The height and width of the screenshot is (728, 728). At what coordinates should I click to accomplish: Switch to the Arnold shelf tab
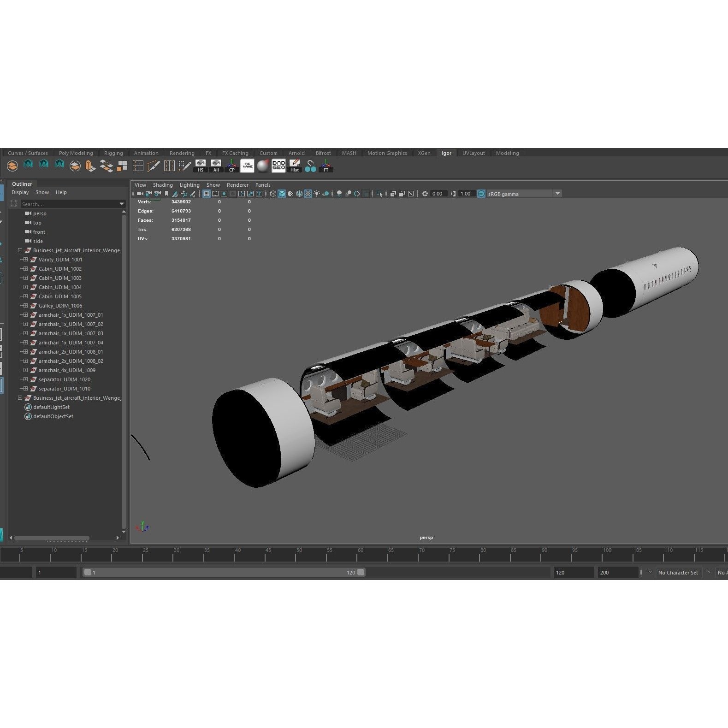pyautogui.click(x=296, y=153)
